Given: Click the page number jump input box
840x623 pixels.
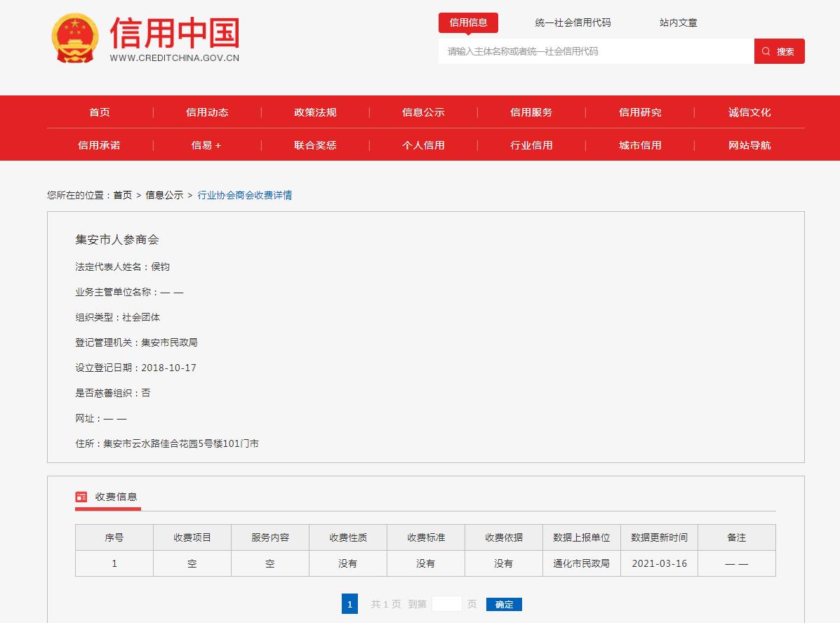Looking at the screenshot, I should (446, 604).
